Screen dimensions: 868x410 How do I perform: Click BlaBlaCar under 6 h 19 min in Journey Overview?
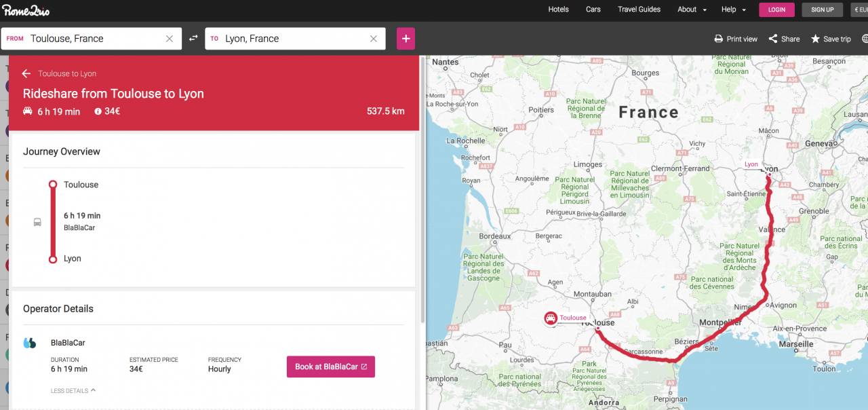79,227
